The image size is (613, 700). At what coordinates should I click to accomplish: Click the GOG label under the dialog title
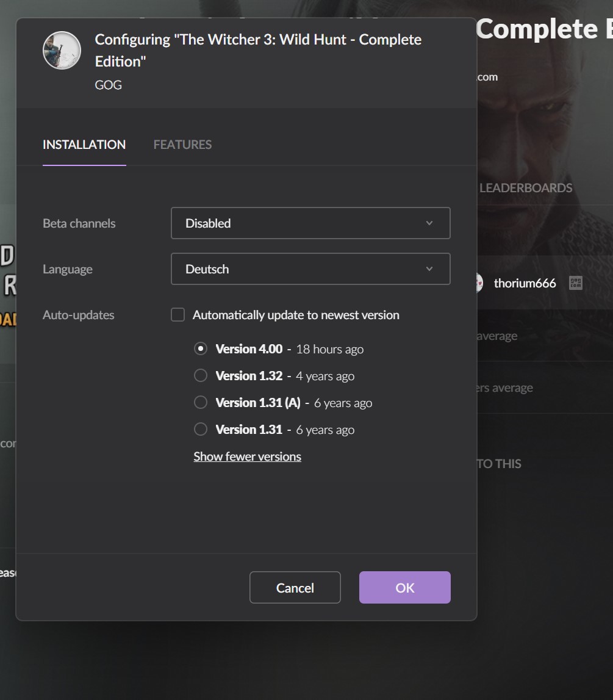pyautogui.click(x=108, y=85)
